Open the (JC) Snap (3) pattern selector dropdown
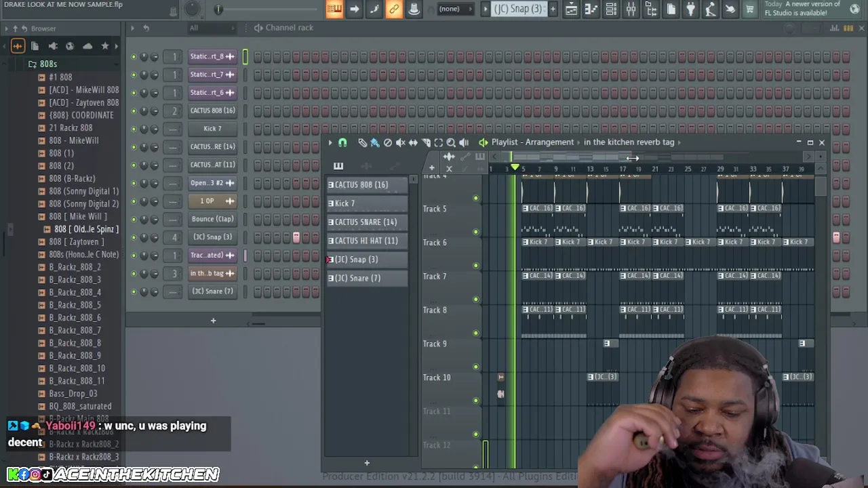Viewport: 868px width, 488px height. pos(518,9)
